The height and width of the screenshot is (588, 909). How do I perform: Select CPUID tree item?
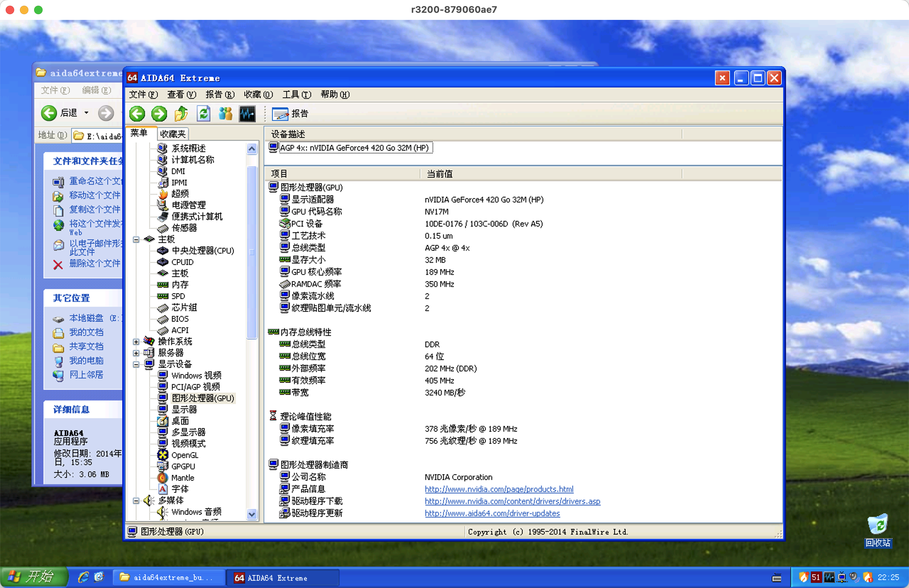(182, 262)
